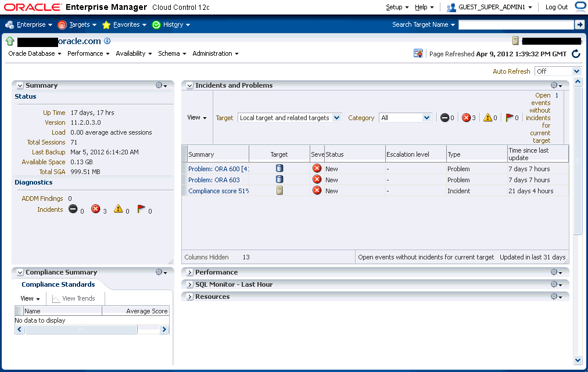Collapse the Incidents and Problems panel

pyautogui.click(x=190, y=86)
